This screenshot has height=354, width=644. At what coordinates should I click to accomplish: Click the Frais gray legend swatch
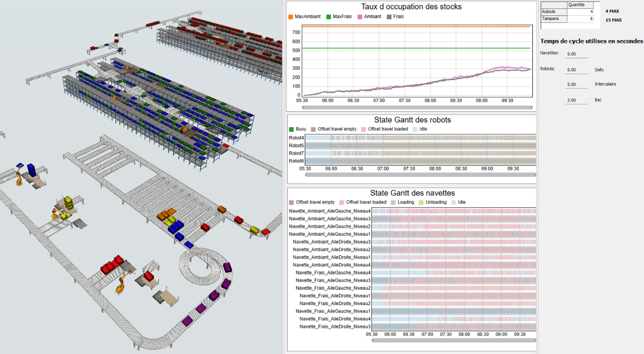pos(389,17)
